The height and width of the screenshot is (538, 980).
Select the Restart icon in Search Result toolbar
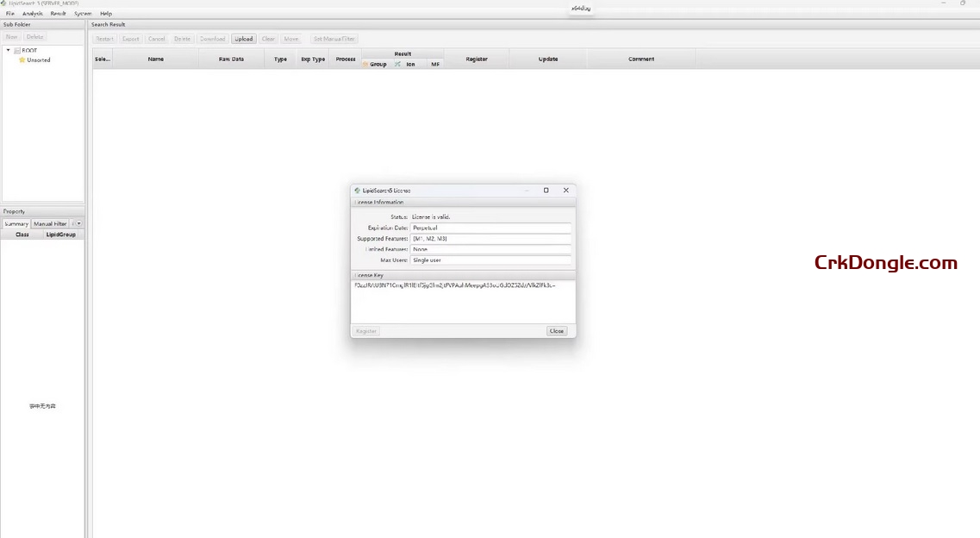tap(104, 39)
